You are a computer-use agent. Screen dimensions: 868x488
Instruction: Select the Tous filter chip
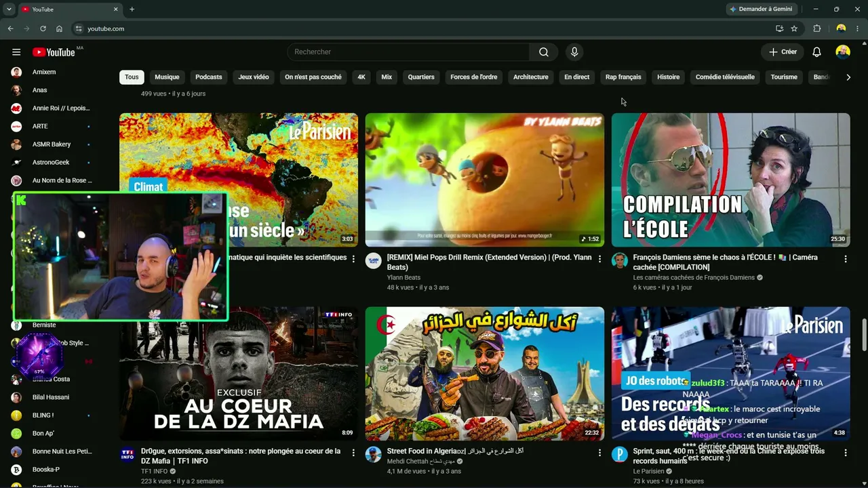(132, 77)
